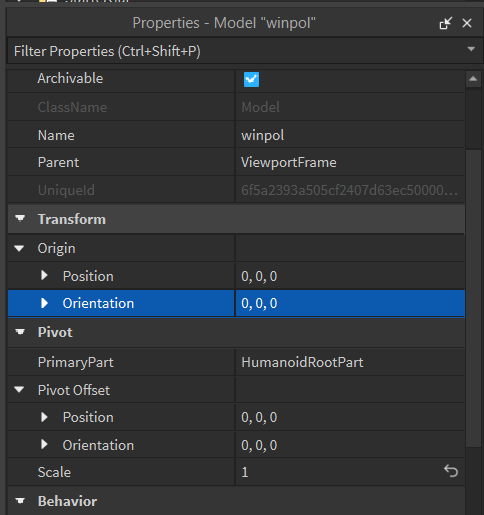Expand Pivot Offset Orientation triangle
This screenshot has width=484, height=515.
point(44,444)
